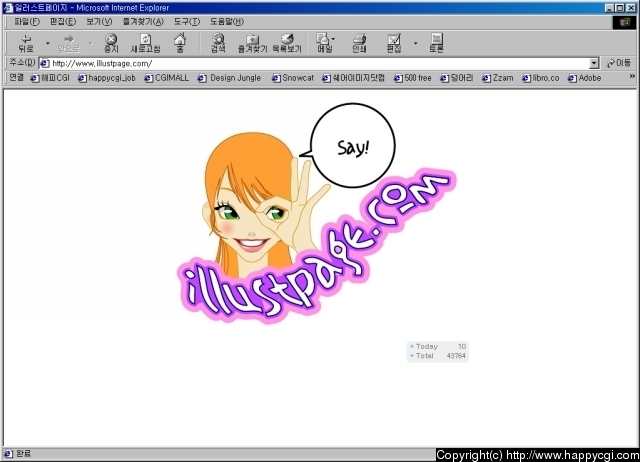The width and height of the screenshot is (640, 462).
Task: Expand the links bar overflow chevron
Action: click(632, 76)
